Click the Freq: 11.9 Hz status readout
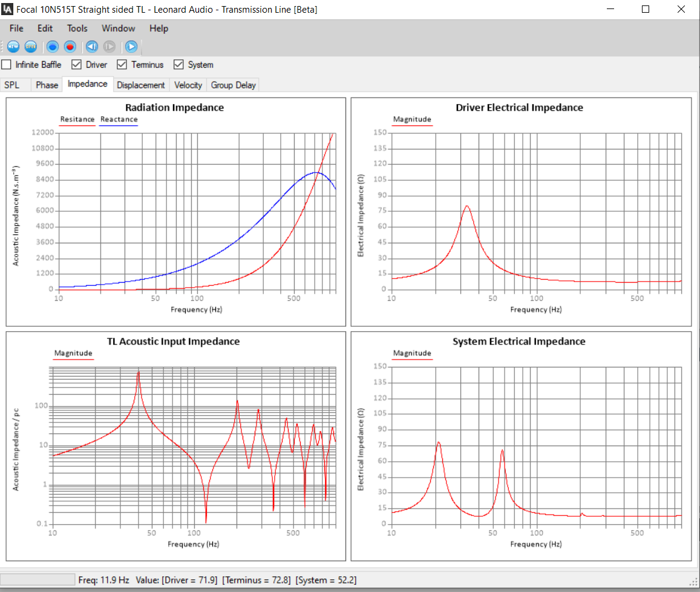700x592 pixels. (103, 580)
